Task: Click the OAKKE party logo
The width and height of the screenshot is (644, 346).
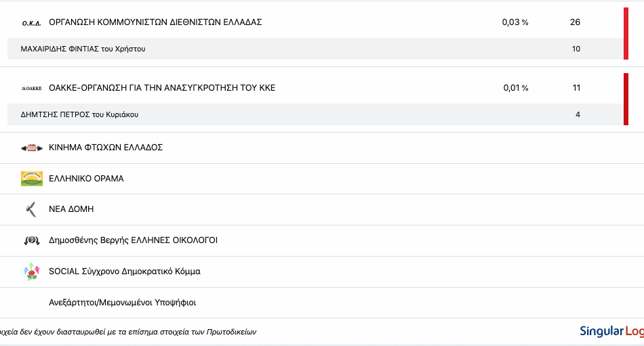Action: coord(32,88)
